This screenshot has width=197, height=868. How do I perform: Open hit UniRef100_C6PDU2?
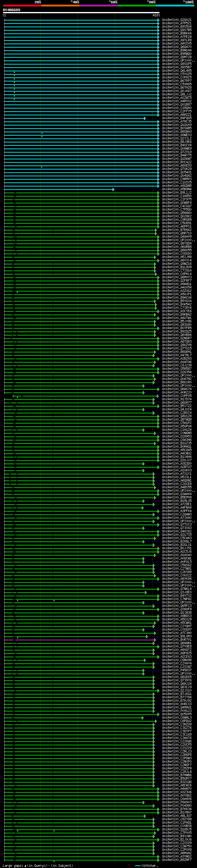tap(176, 721)
